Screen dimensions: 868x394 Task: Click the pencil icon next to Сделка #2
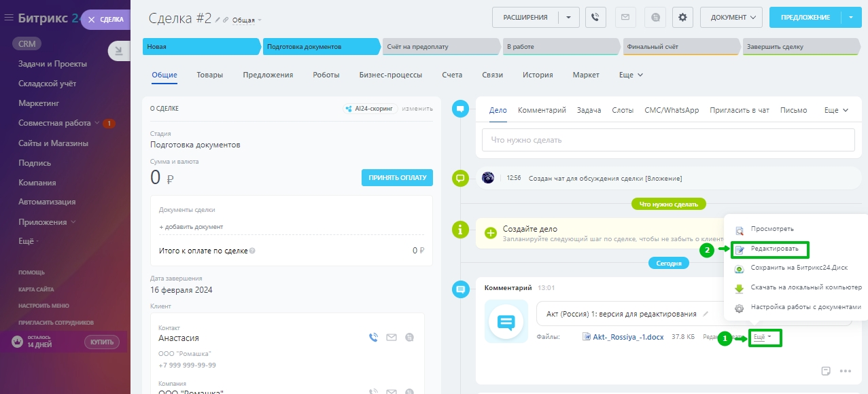[x=219, y=20]
